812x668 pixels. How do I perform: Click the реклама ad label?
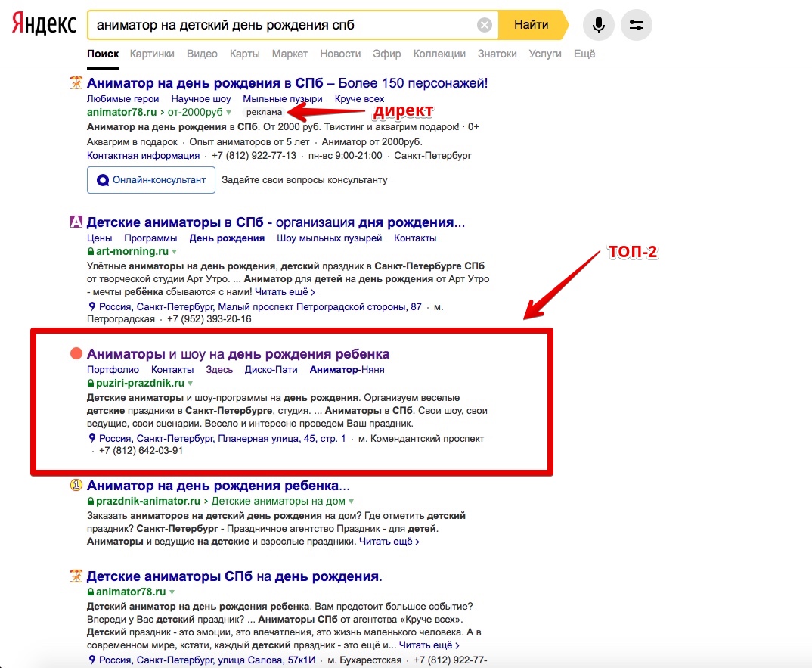[x=264, y=113]
